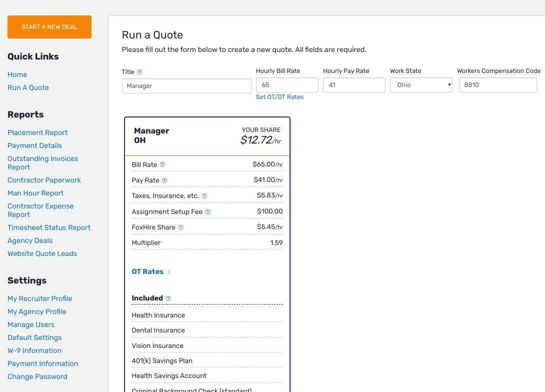Click the Set OT/DT Rates link

(279, 97)
